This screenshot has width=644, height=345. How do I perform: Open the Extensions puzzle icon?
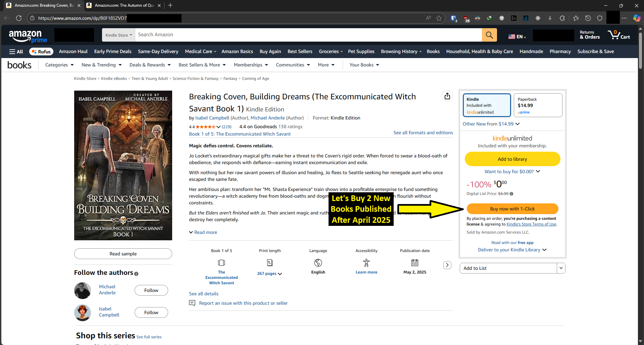562,18
